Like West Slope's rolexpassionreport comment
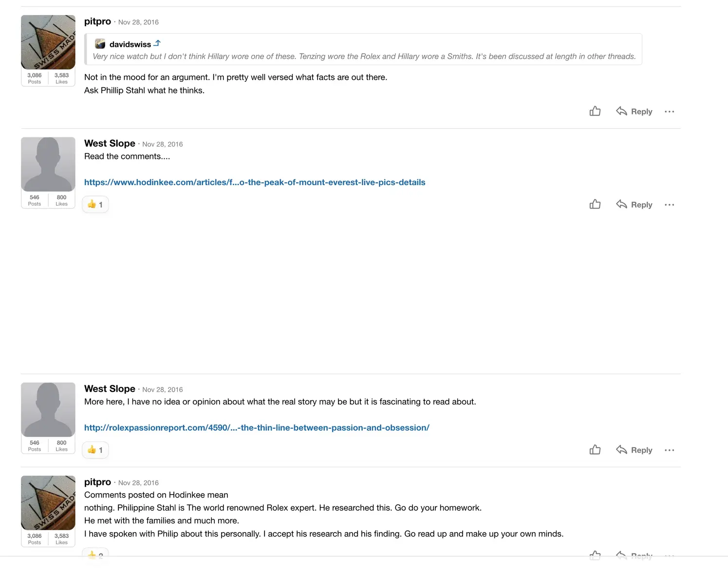This screenshot has width=728, height=573. coord(595,449)
